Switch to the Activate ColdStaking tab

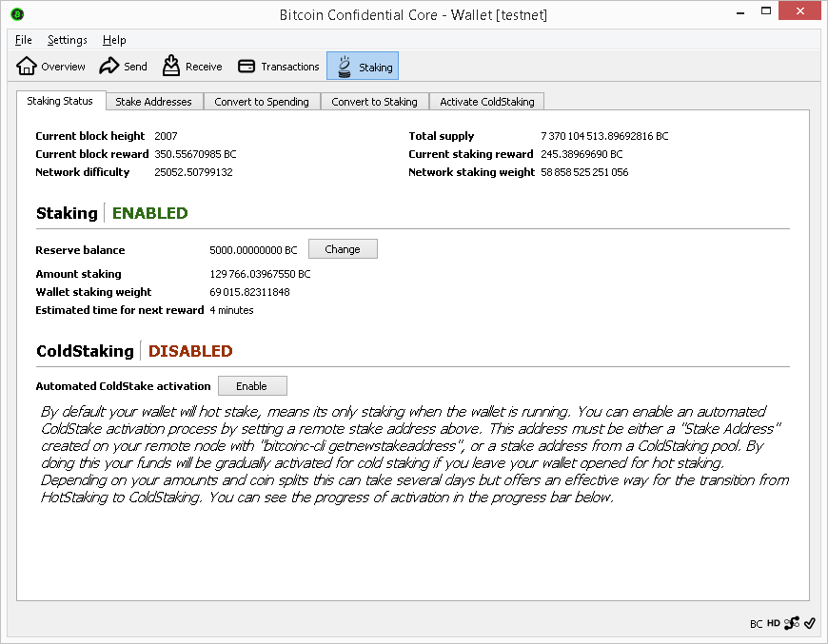(x=487, y=102)
